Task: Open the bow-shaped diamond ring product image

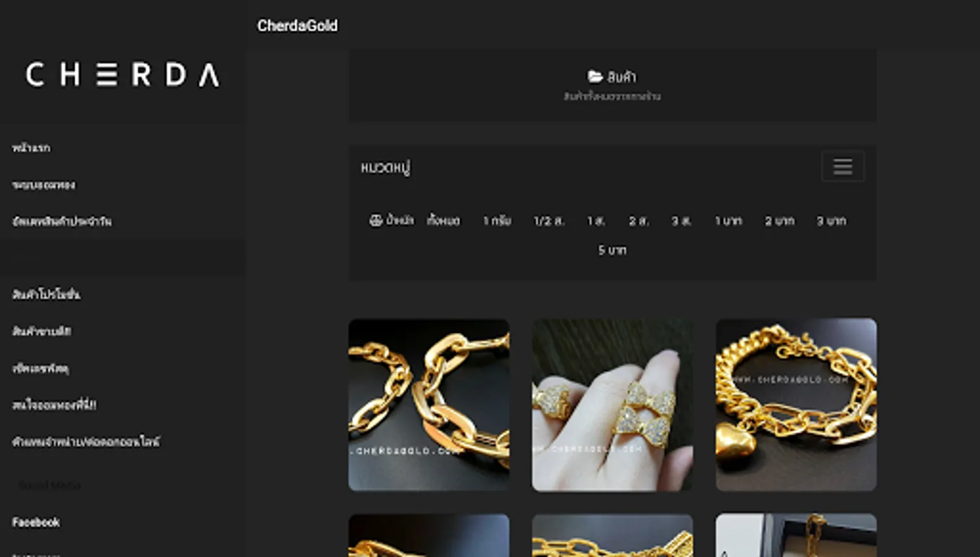Action: tap(612, 405)
